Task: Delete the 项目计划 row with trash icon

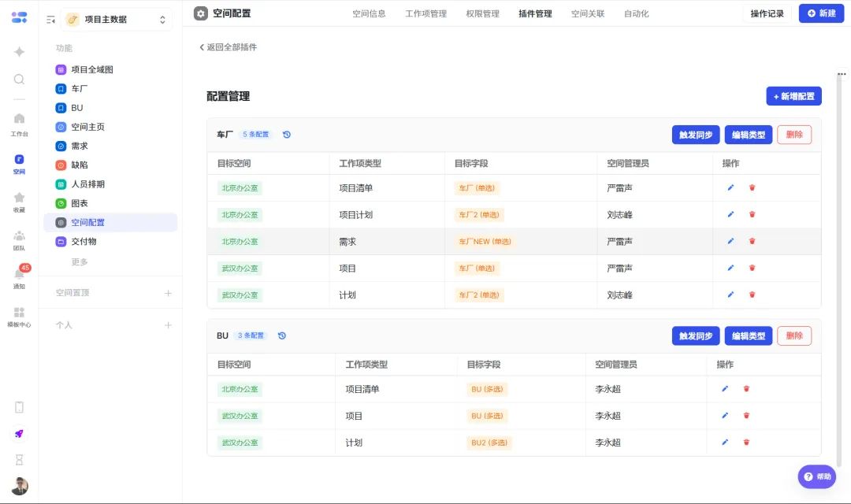Action: pos(753,214)
